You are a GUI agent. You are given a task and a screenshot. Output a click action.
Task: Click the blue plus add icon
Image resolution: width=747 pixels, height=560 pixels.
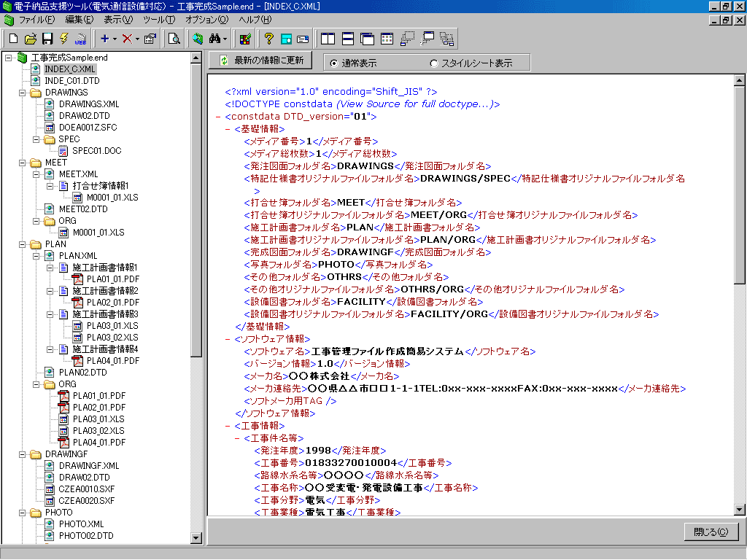click(104, 39)
